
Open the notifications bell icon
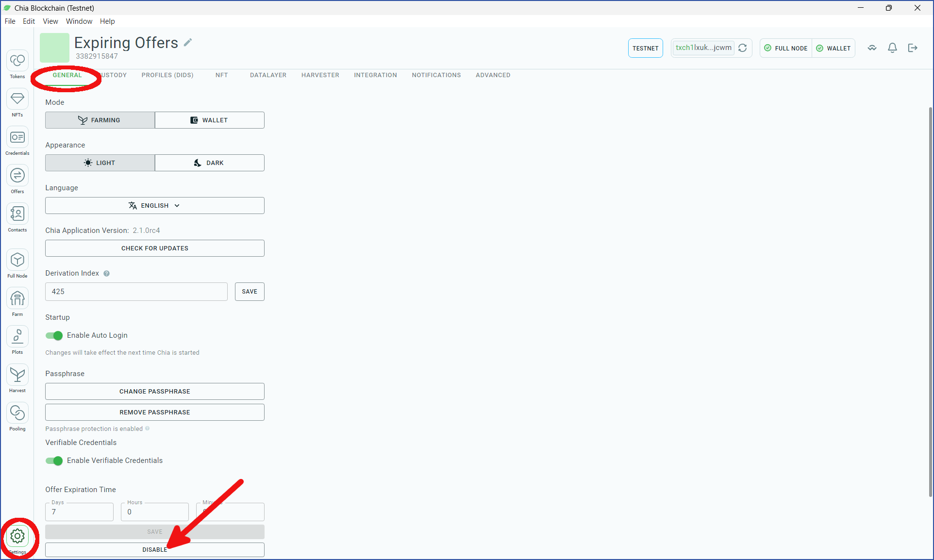(892, 48)
